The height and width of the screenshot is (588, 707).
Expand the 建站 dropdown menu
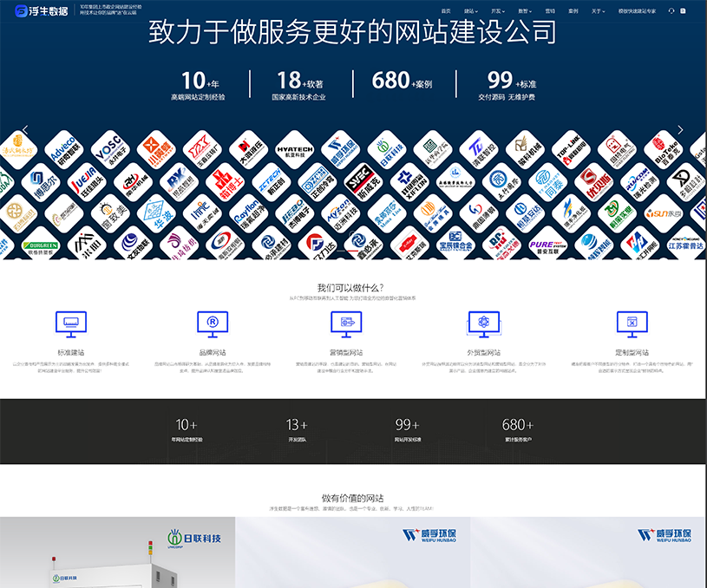[x=470, y=11]
